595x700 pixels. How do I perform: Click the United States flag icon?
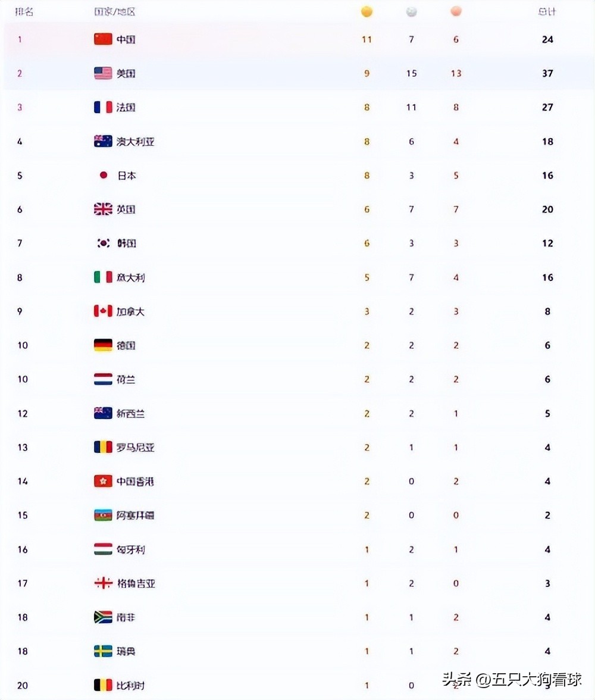point(103,73)
